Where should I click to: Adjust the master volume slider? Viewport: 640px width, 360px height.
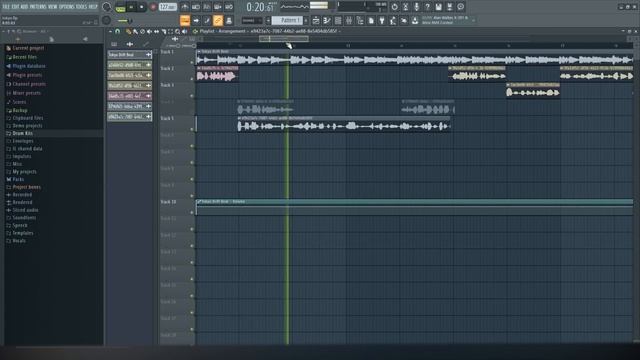[x=124, y=20]
